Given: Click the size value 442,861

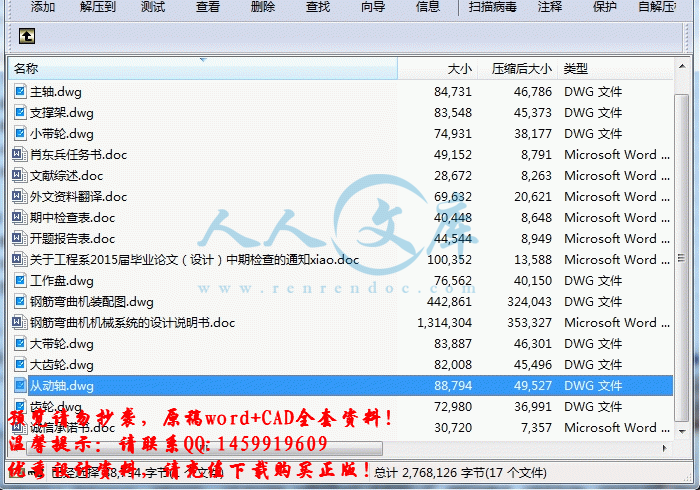Looking at the screenshot, I should pyautogui.click(x=449, y=302).
